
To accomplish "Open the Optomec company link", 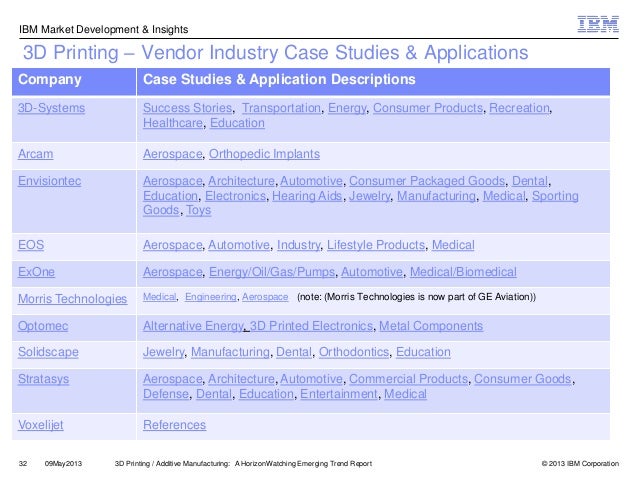I will click(43, 326).
